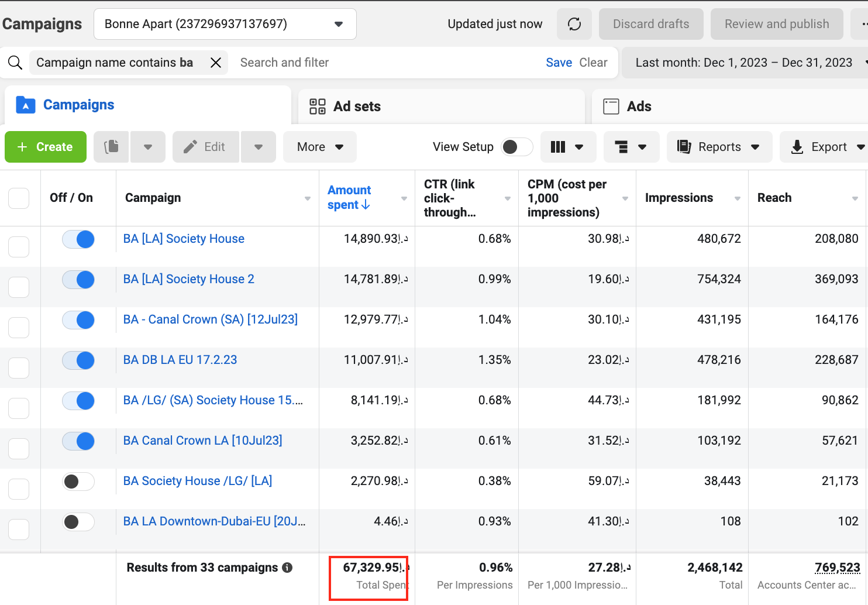Click the search magnifier icon
The image size is (868, 605).
(x=15, y=63)
